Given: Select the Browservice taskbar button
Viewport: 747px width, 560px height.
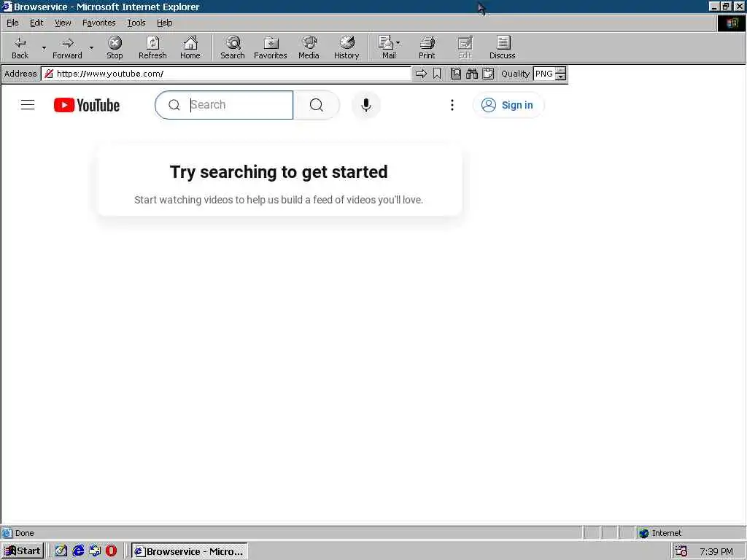Looking at the screenshot, I should coord(189,551).
